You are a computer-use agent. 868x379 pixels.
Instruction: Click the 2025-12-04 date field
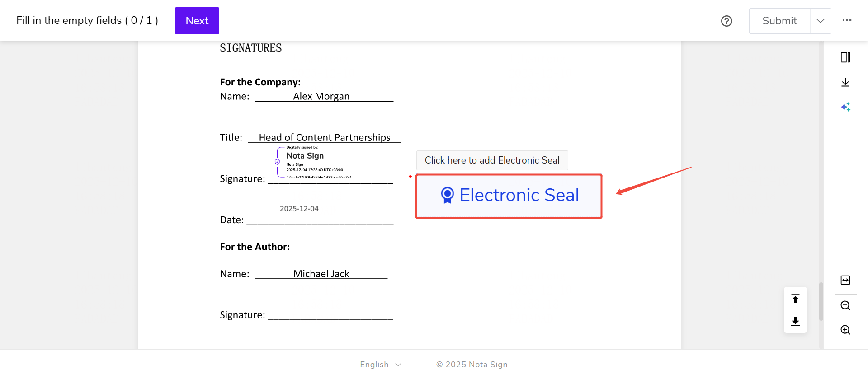(299, 209)
